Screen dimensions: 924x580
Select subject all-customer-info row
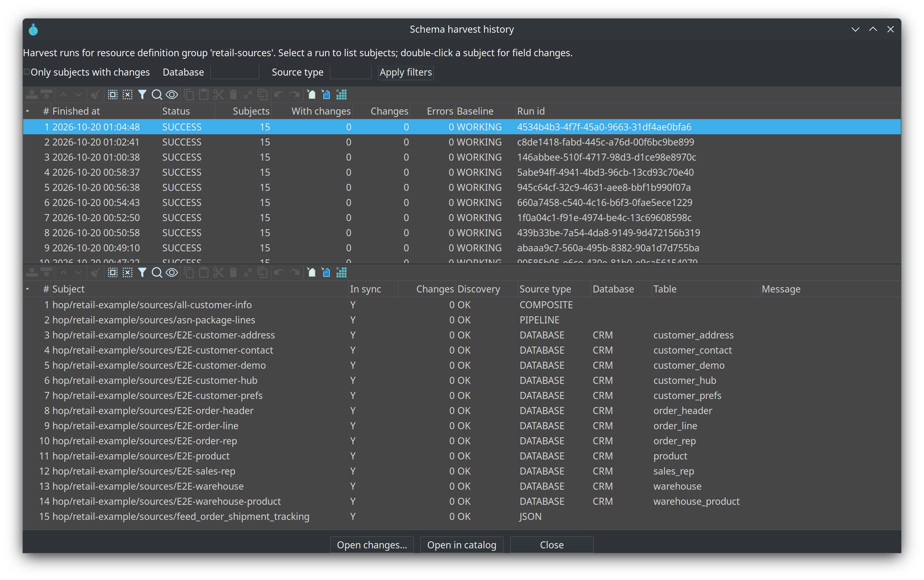[462, 305]
